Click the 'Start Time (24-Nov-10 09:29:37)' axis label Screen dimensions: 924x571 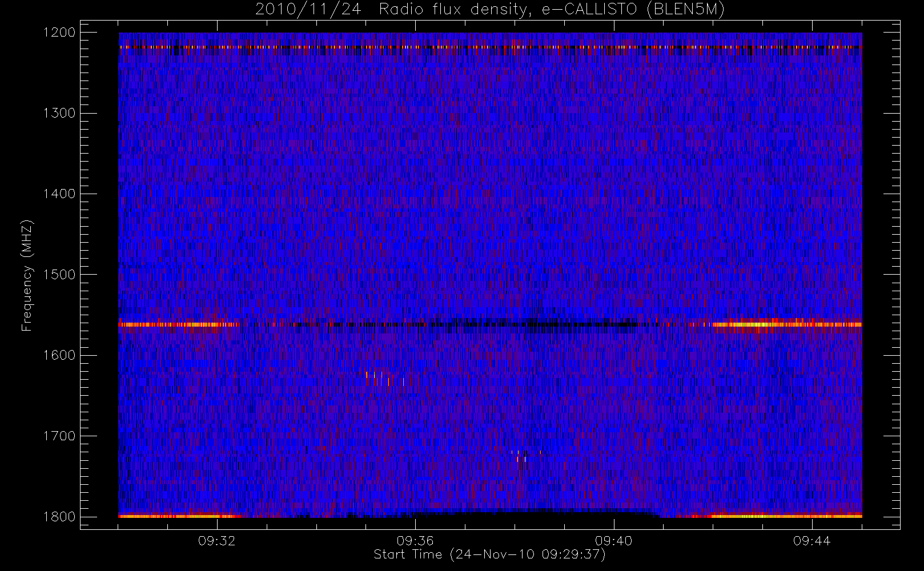[489, 554]
